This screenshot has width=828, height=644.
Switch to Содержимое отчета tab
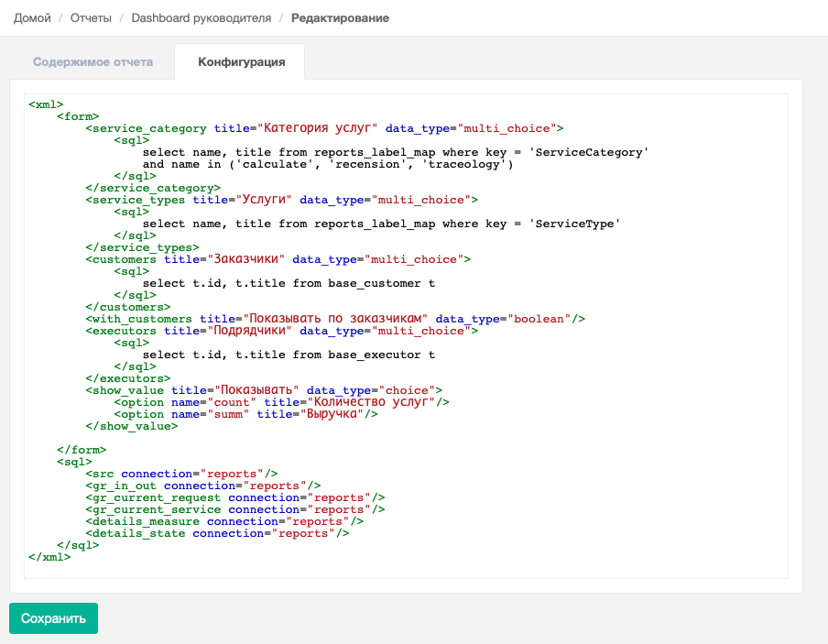[93, 61]
